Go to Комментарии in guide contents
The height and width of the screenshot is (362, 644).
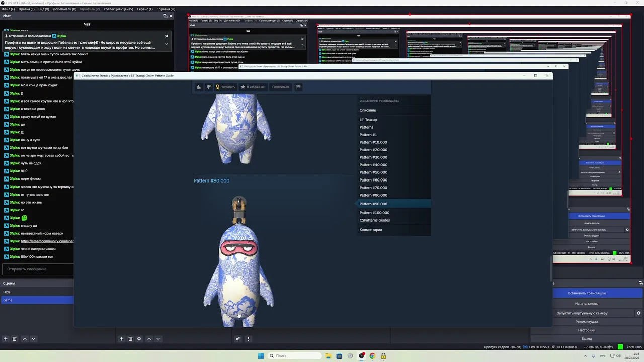pos(371,230)
